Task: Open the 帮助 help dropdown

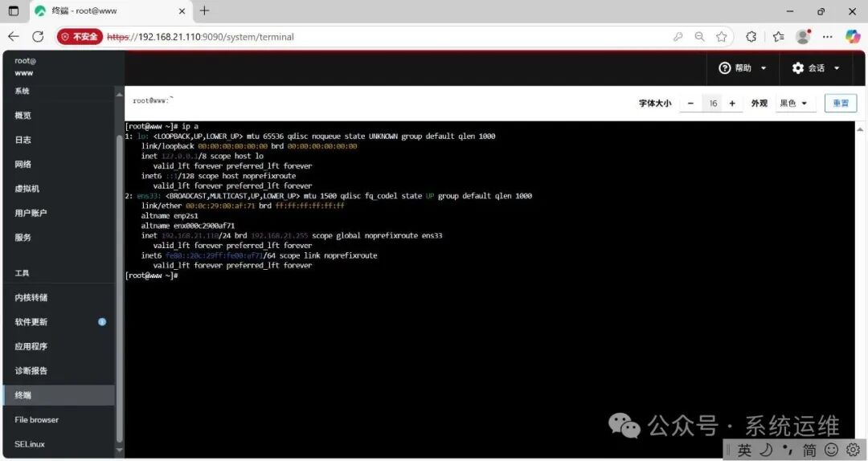Action: tap(743, 68)
